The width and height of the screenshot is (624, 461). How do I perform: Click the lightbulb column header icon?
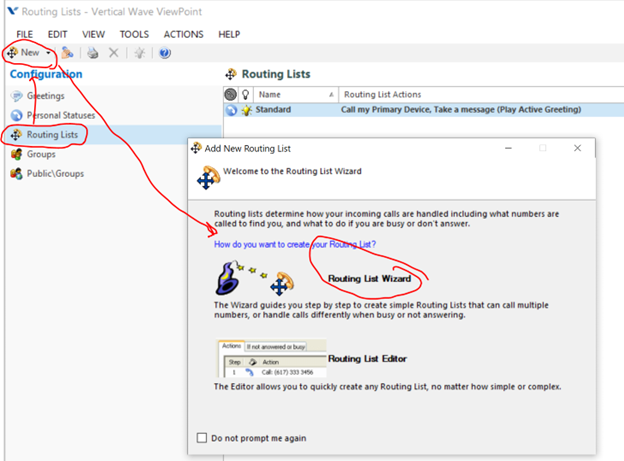[246, 93]
